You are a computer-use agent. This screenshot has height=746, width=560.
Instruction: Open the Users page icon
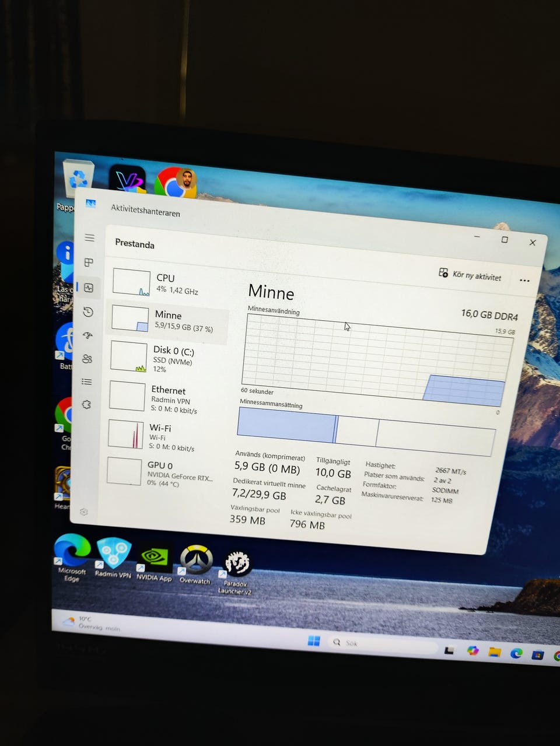click(x=87, y=359)
